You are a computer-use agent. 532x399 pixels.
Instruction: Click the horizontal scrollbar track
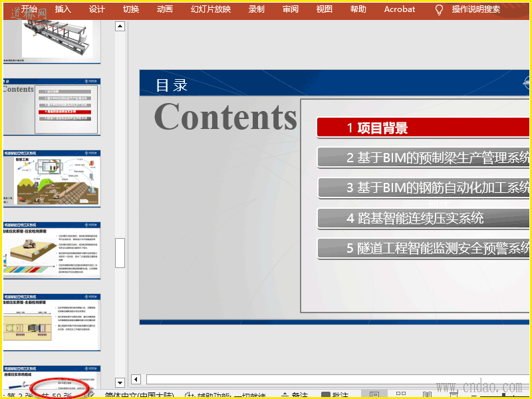point(338,379)
